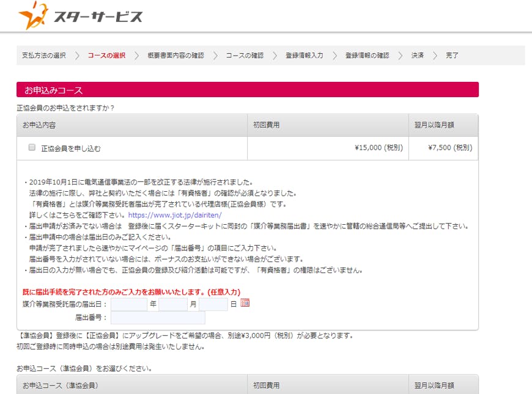Select the 支払方法の選択 step
532x394 pixels.
coord(43,56)
